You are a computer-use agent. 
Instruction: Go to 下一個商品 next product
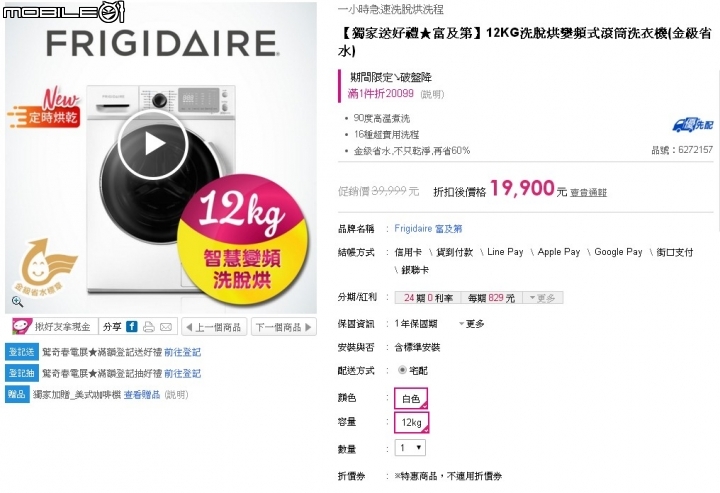click(x=284, y=327)
